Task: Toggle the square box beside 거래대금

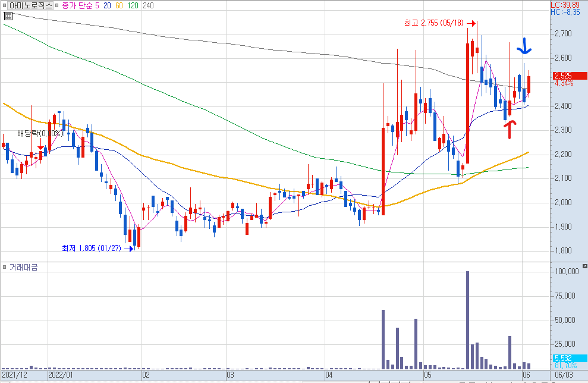Action: click(5, 268)
